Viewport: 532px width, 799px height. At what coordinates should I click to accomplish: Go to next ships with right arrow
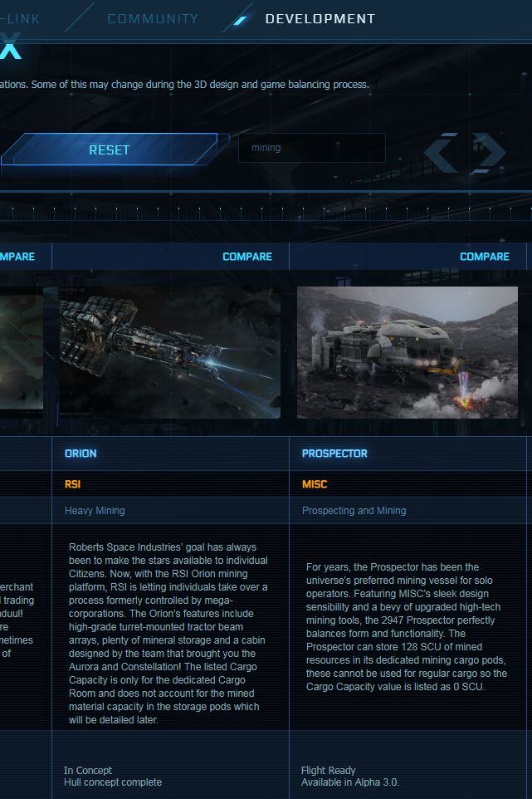click(x=489, y=152)
